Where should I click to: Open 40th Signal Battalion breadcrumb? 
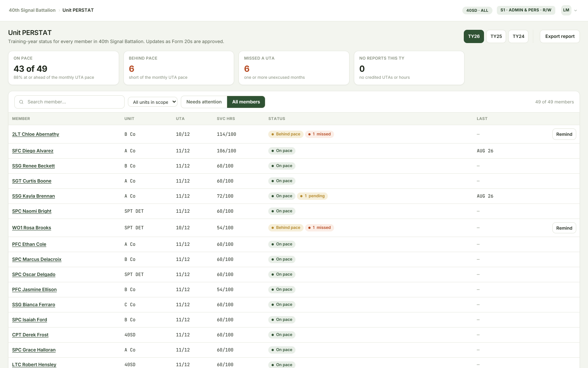(x=32, y=10)
